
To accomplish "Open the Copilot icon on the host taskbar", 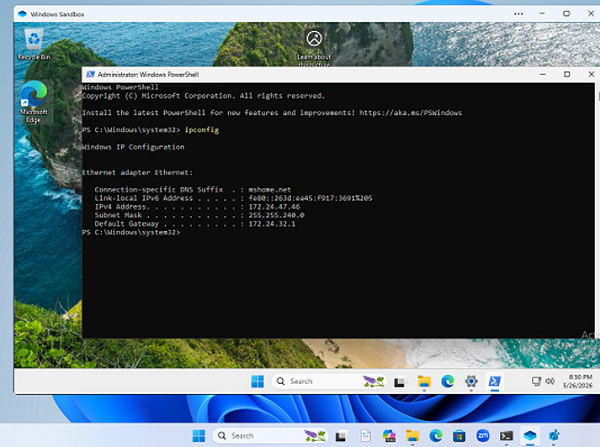I will coord(389,436).
